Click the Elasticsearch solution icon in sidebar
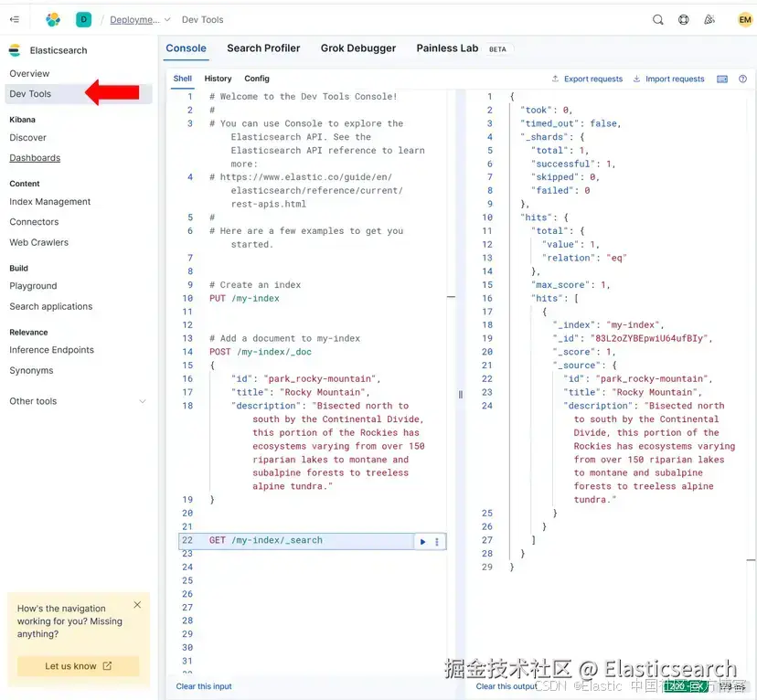 [15, 50]
